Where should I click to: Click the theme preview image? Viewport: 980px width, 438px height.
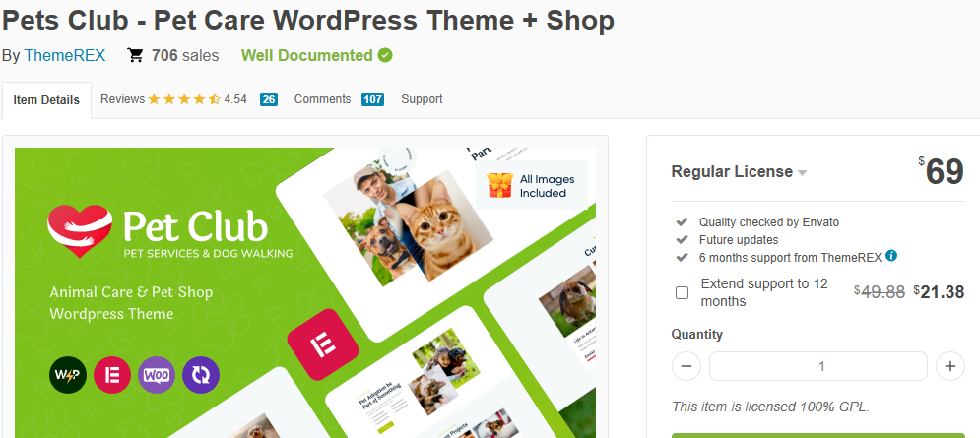[305, 292]
